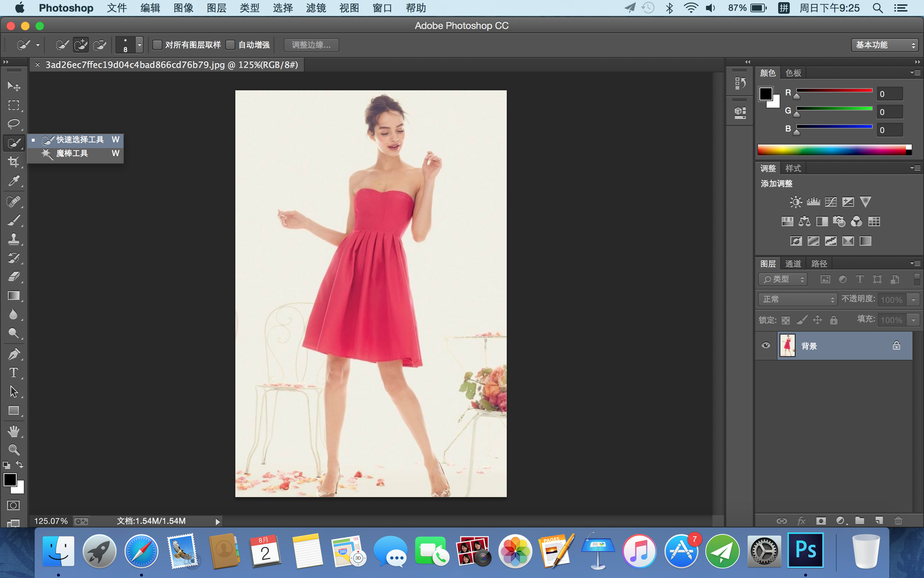This screenshot has width=924, height=578.
Task: Create a new layer icon
Action: (879, 521)
